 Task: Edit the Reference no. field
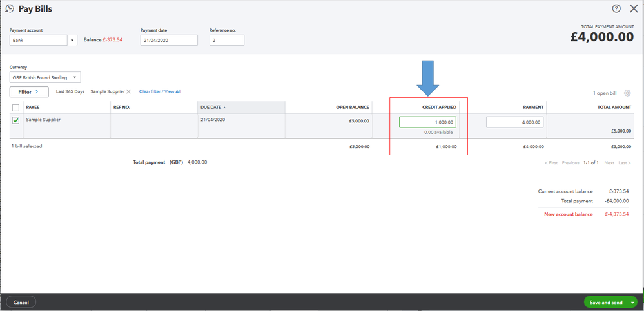tap(227, 40)
